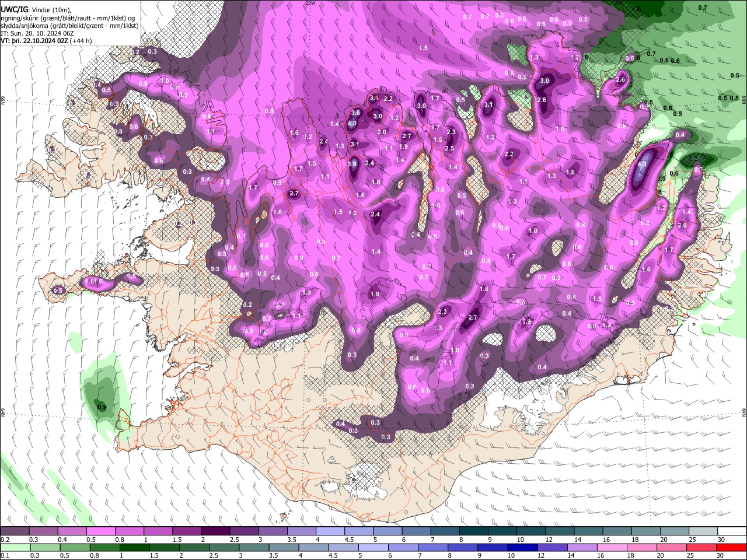Click the 0.1–0.3 pale green swatch in the lower legend
Viewport: 747px width, 560px height.
pos(15,547)
